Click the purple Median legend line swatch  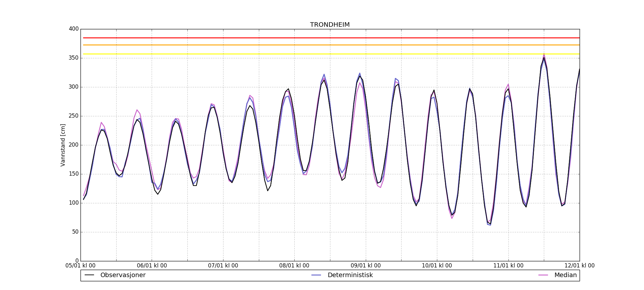[x=543, y=275]
